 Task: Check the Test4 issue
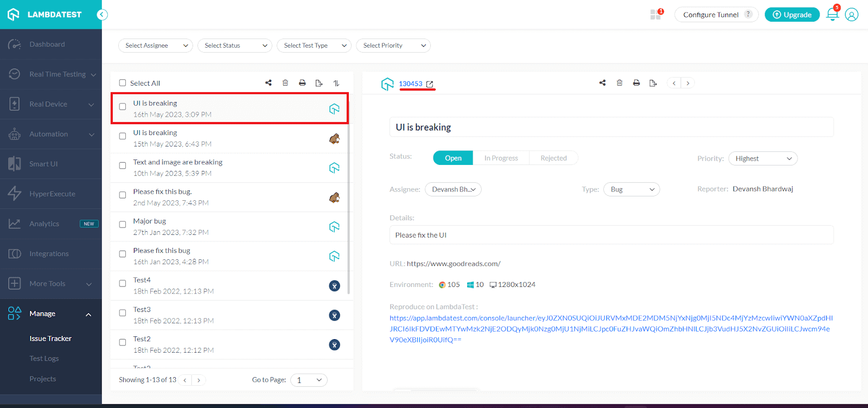(x=123, y=283)
